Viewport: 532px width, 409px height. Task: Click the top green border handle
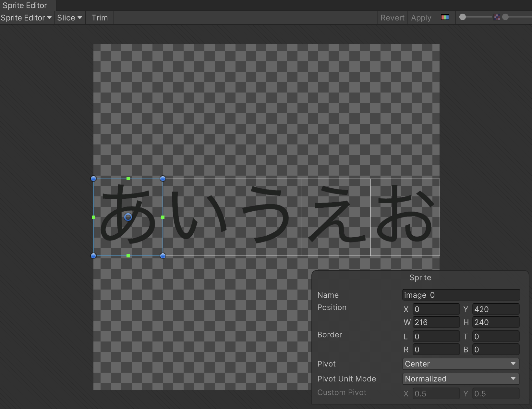128,179
